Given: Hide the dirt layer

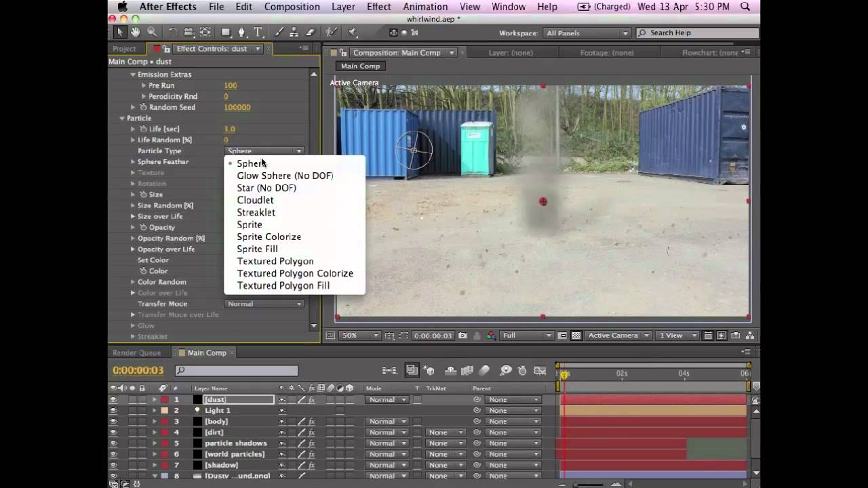Looking at the screenshot, I should click(x=113, y=432).
